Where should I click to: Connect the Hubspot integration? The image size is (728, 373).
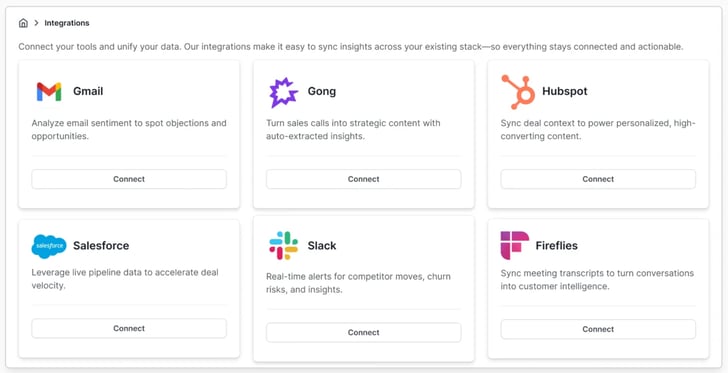598,179
